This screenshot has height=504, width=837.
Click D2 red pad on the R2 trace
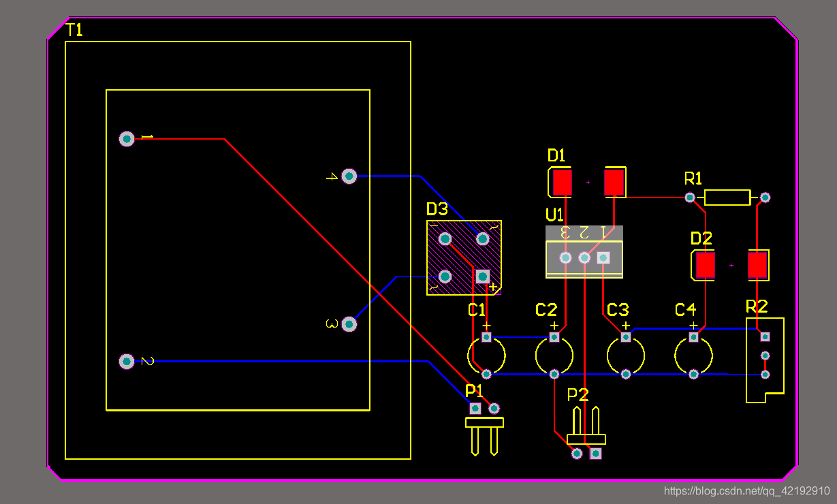click(758, 265)
